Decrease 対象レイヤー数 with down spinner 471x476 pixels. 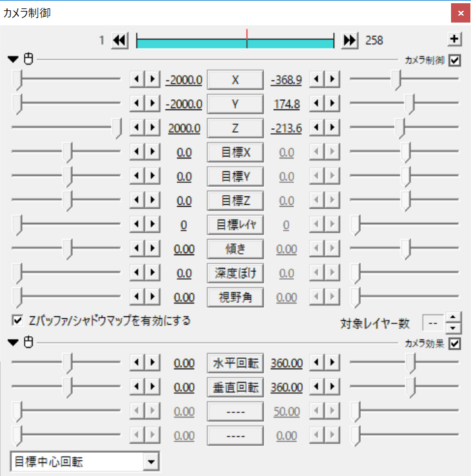(x=453, y=328)
